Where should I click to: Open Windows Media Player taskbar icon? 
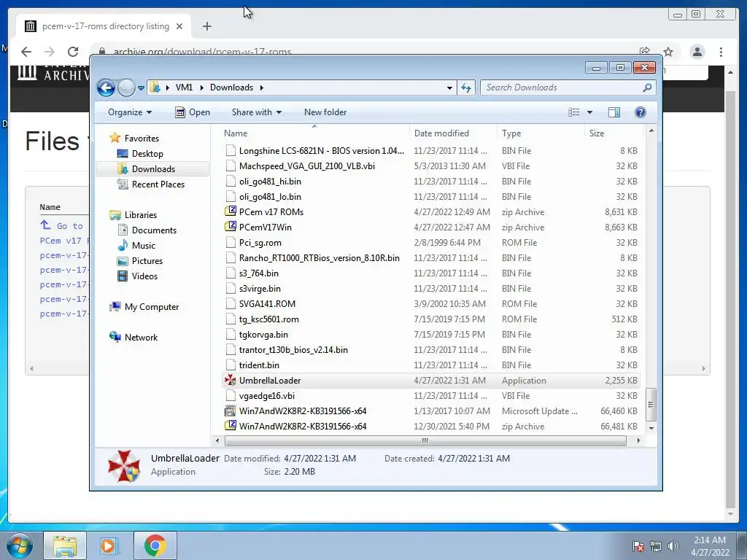point(108,545)
